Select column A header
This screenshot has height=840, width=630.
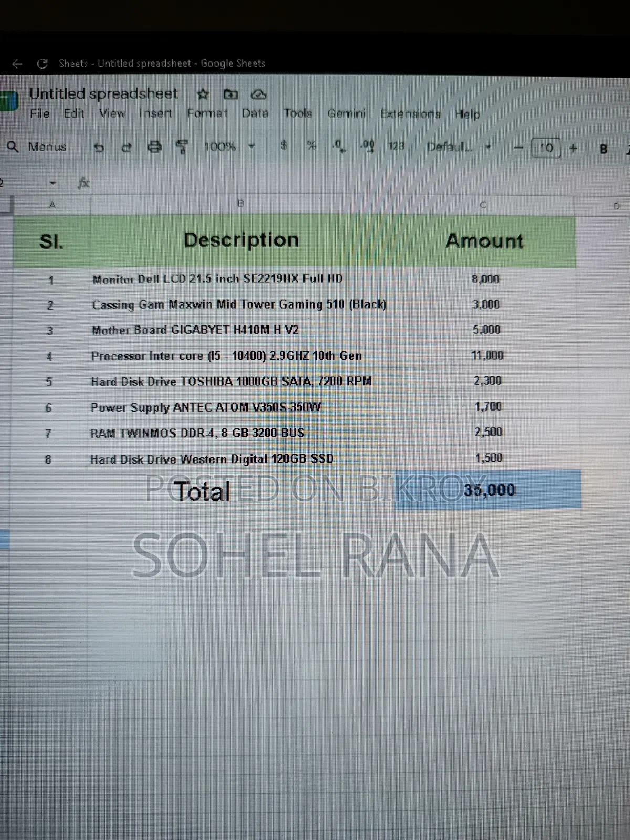(x=52, y=205)
